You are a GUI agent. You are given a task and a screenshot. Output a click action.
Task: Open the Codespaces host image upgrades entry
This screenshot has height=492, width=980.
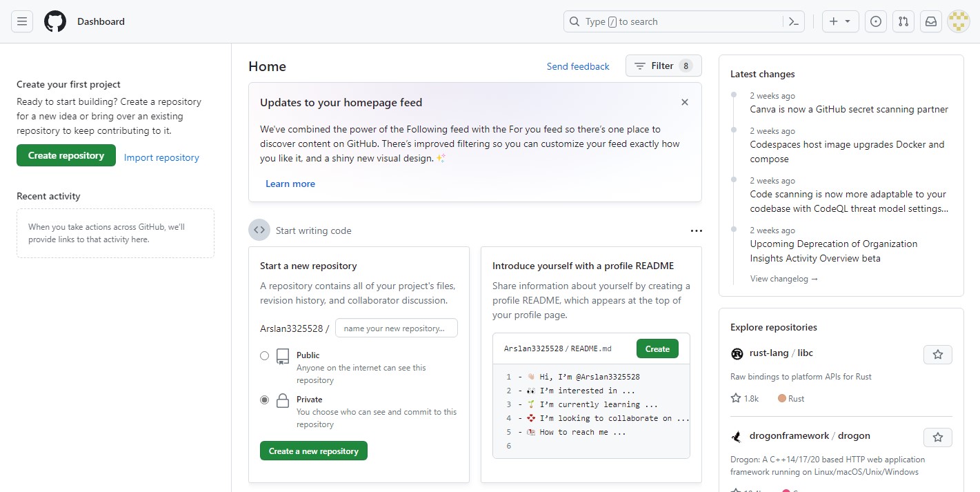pyautogui.click(x=848, y=152)
